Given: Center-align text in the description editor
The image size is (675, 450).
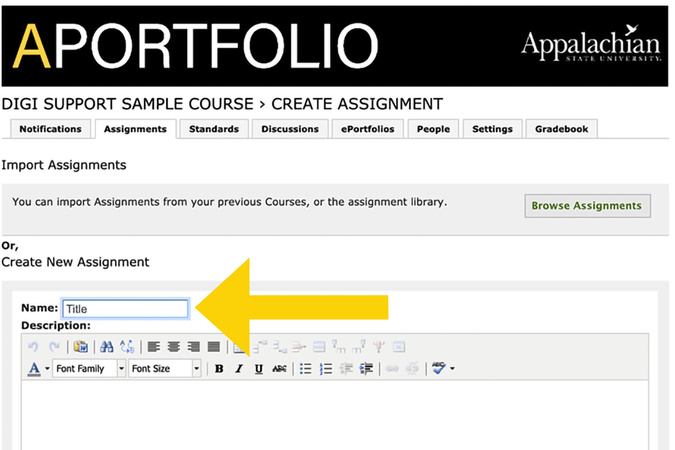Looking at the screenshot, I should tap(174, 347).
